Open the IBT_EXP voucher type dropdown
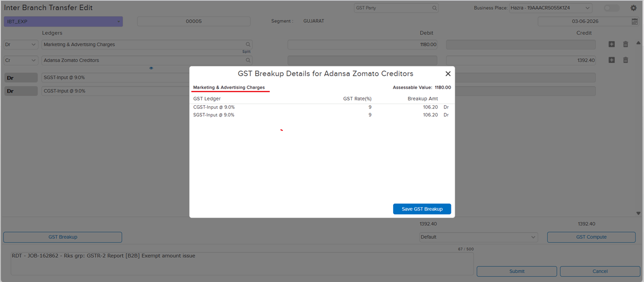 pos(63,21)
